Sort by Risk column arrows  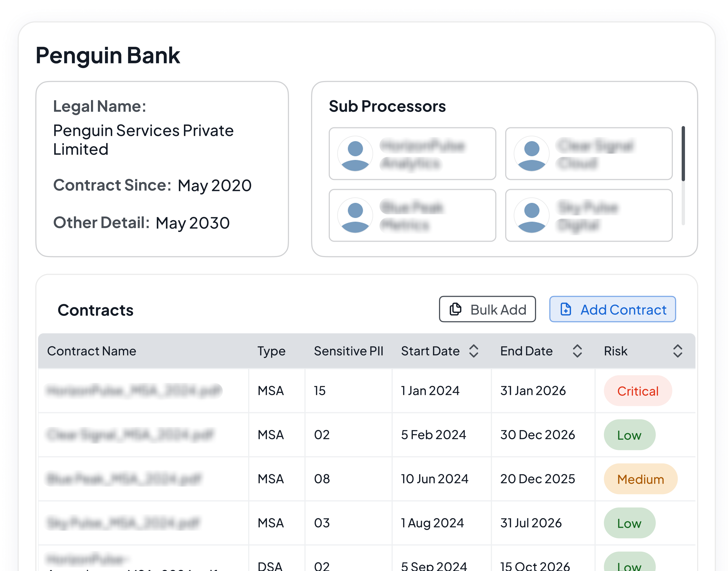tap(678, 351)
